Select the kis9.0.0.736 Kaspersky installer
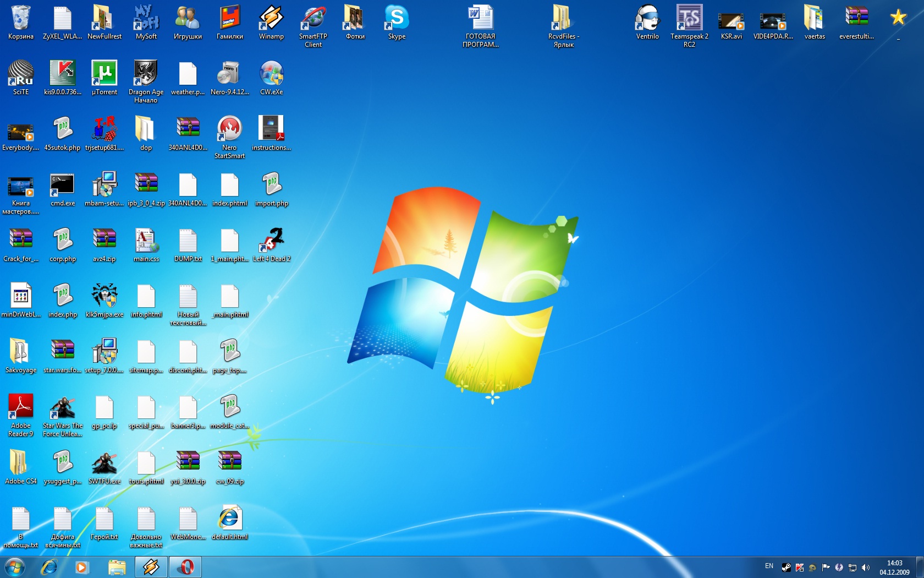 pos(63,78)
